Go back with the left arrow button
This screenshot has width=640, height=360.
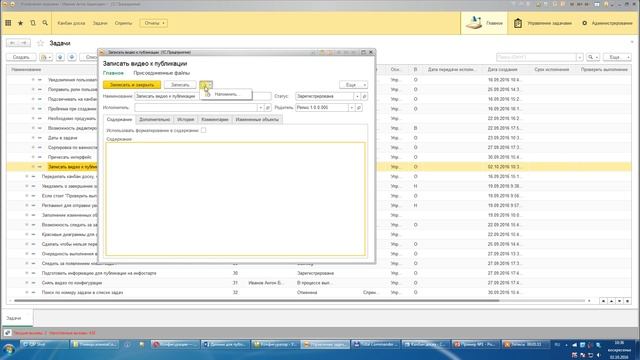click(13, 43)
